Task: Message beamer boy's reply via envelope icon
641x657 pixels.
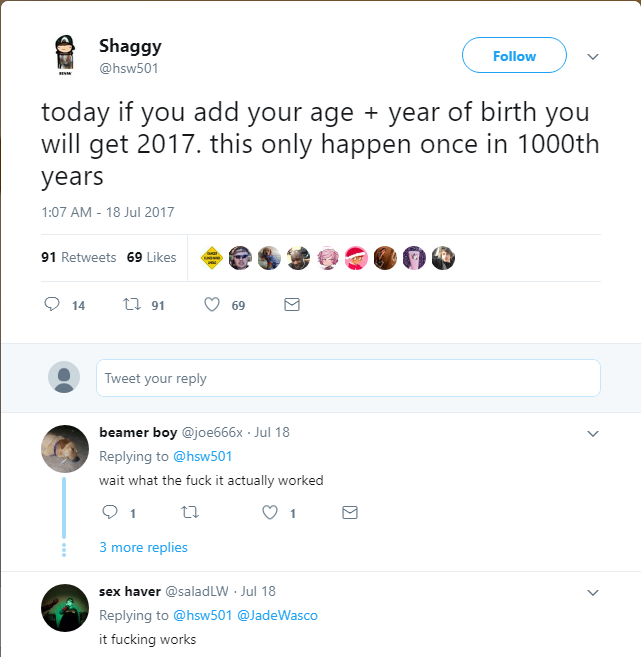Action: tap(349, 513)
